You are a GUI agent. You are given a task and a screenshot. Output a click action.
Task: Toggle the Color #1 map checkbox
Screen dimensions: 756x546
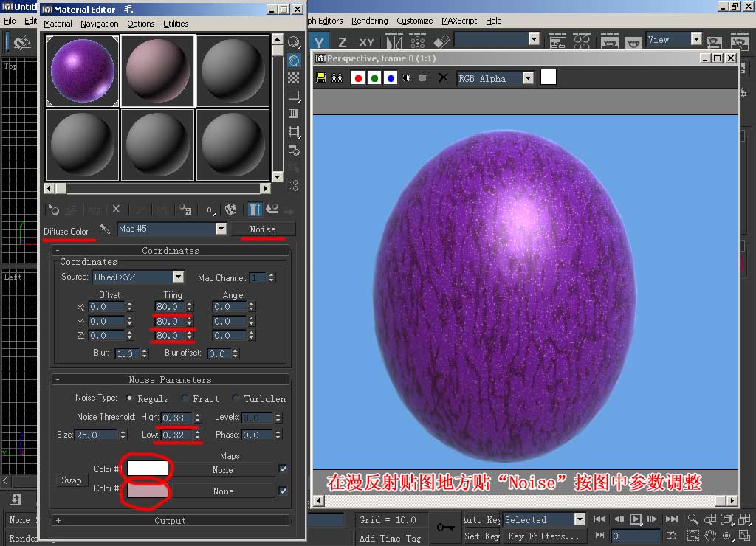(x=283, y=469)
